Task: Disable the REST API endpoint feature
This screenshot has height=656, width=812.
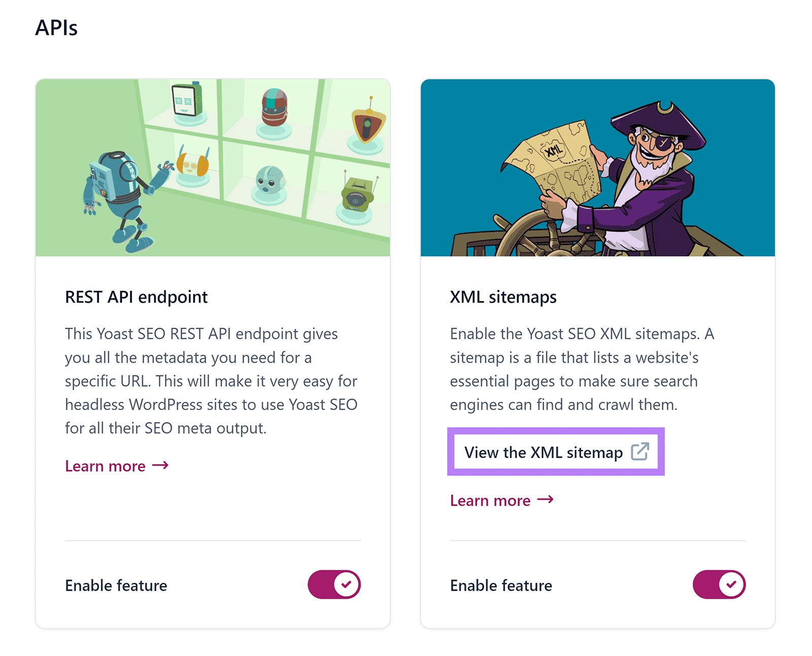Action: pyautogui.click(x=334, y=584)
